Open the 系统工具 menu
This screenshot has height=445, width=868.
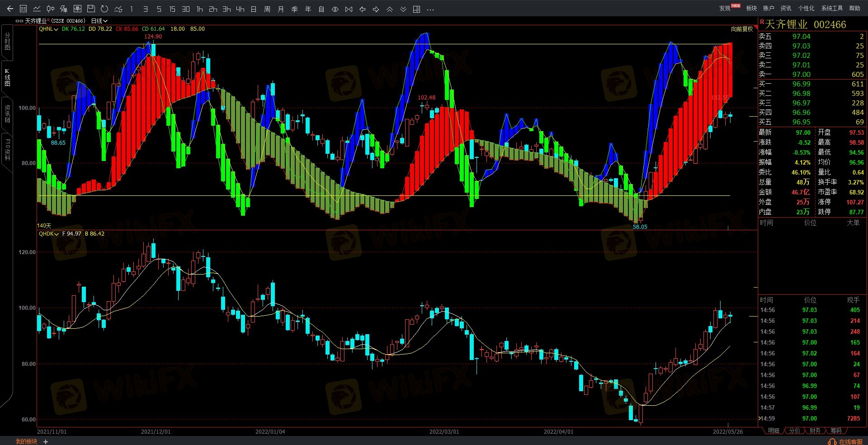point(832,8)
